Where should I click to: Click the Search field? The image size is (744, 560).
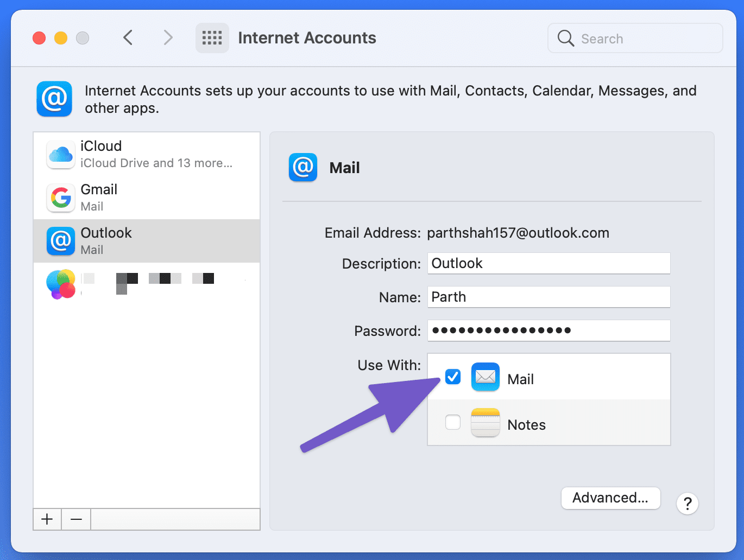tap(635, 38)
